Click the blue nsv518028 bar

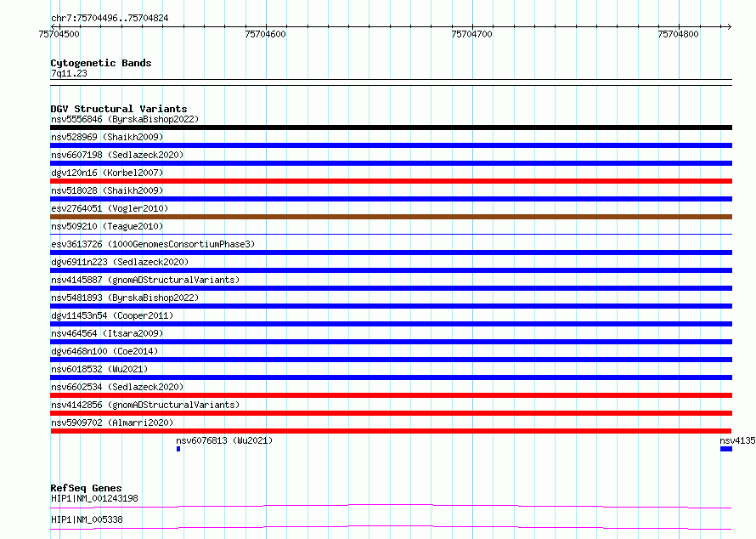pos(391,199)
